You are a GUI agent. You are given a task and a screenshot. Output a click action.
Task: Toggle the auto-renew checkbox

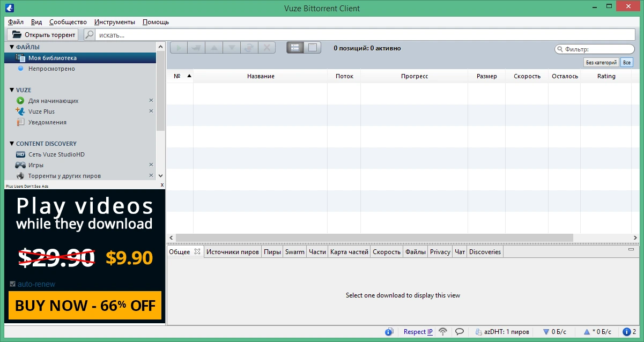(13, 284)
